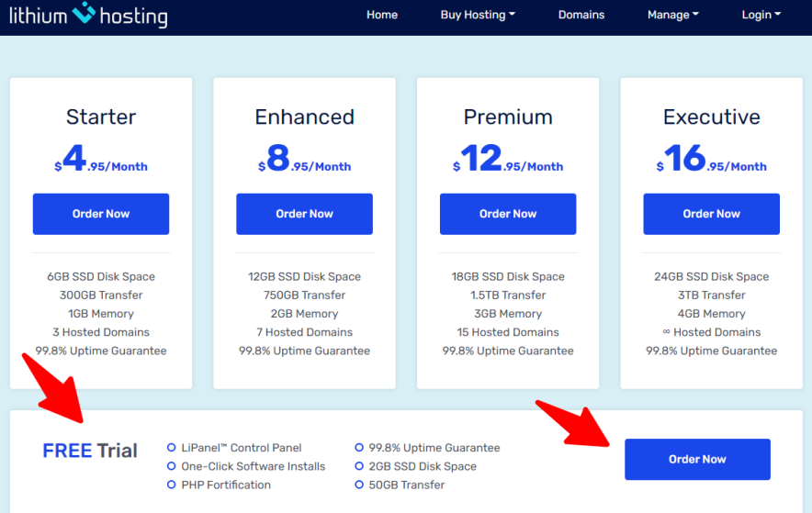Viewport: 812px width, 513px height.
Task: Click the $4.95/Month price
Action: coord(101,158)
